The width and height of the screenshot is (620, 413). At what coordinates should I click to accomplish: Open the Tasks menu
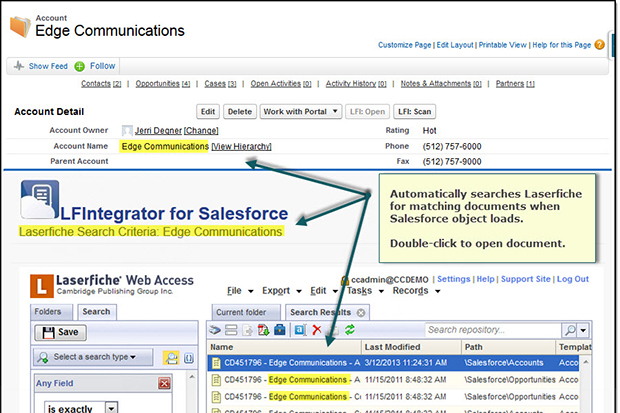(365, 291)
